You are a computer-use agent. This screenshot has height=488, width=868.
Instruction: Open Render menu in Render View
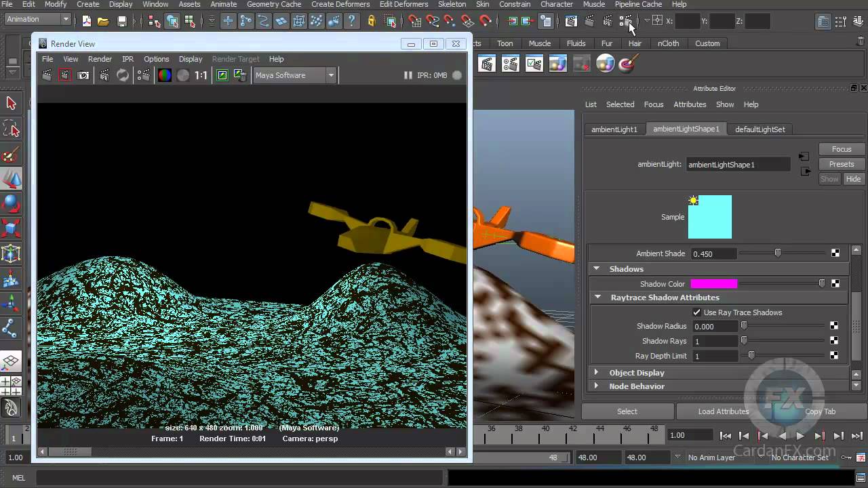(100, 59)
